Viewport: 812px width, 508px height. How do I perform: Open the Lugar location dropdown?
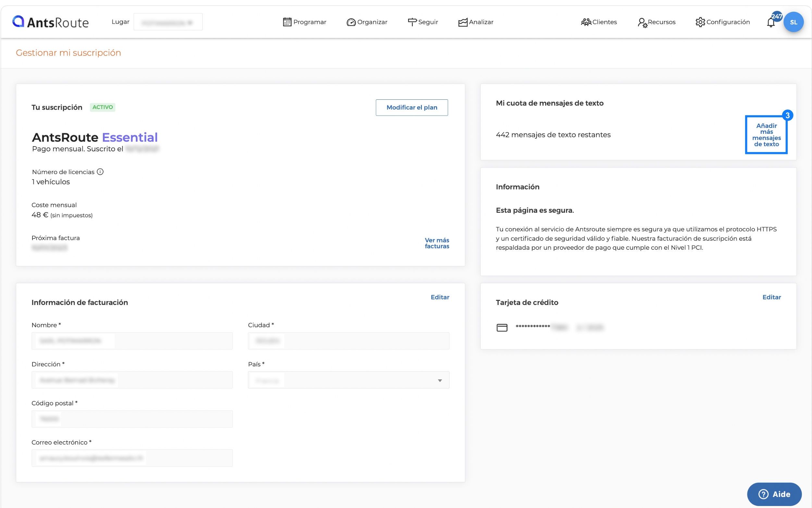[x=168, y=22]
